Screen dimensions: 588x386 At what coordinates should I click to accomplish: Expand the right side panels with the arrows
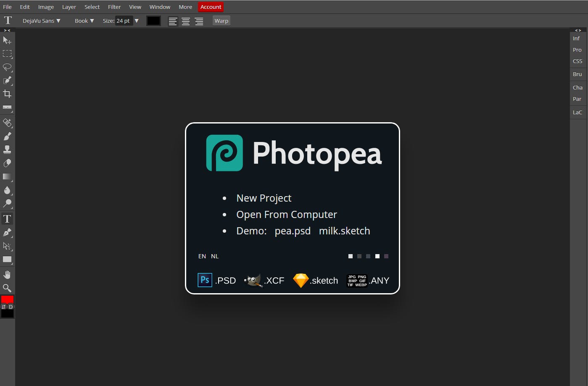[x=578, y=31]
